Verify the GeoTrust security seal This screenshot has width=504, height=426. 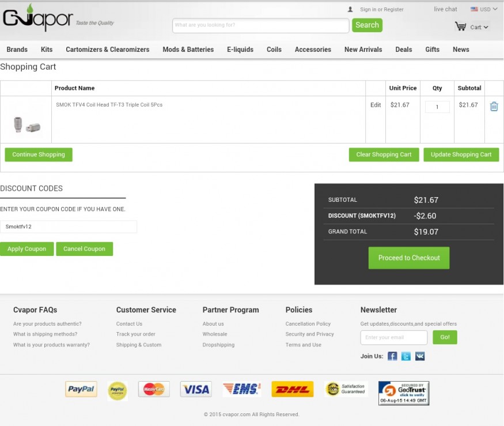point(404,393)
